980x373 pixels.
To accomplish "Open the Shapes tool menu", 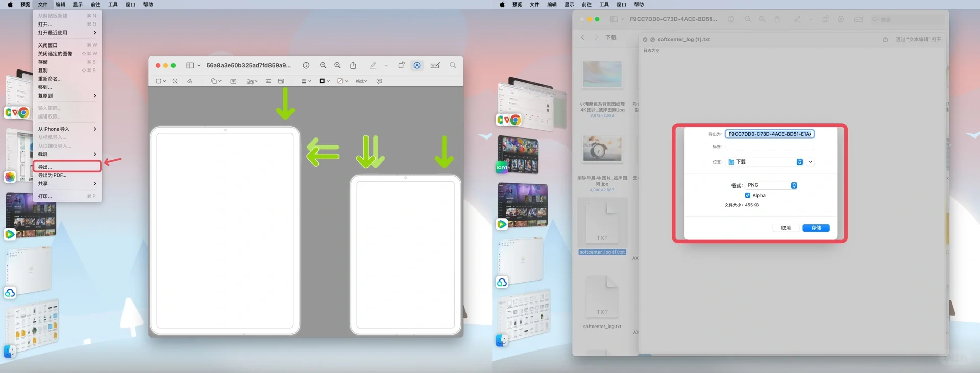I will pyautogui.click(x=216, y=81).
